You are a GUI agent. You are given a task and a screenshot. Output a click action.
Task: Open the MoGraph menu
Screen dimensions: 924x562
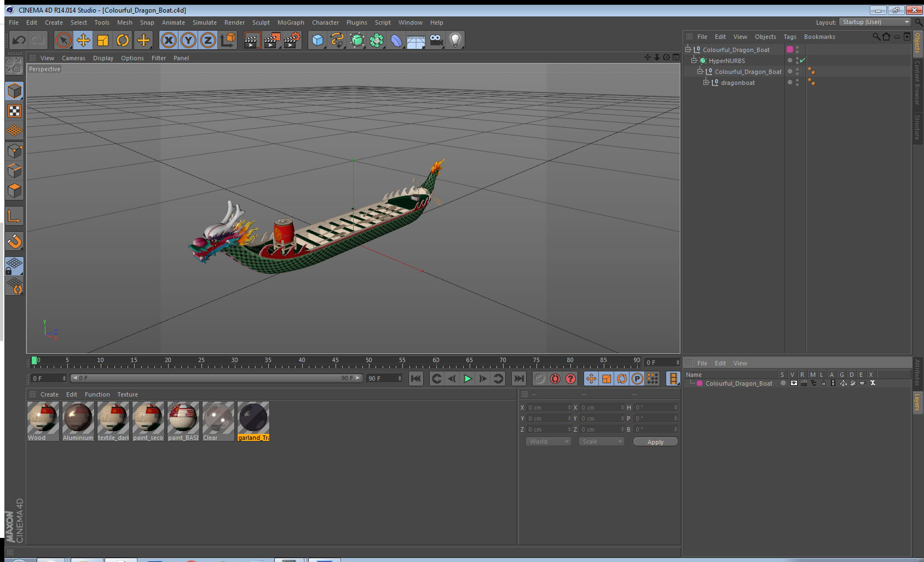click(x=291, y=22)
